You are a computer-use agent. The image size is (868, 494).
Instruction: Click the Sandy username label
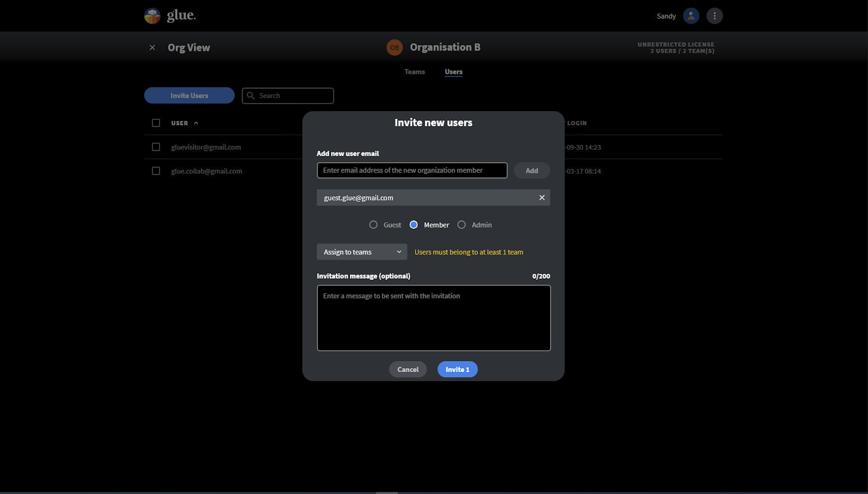[x=666, y=16]
